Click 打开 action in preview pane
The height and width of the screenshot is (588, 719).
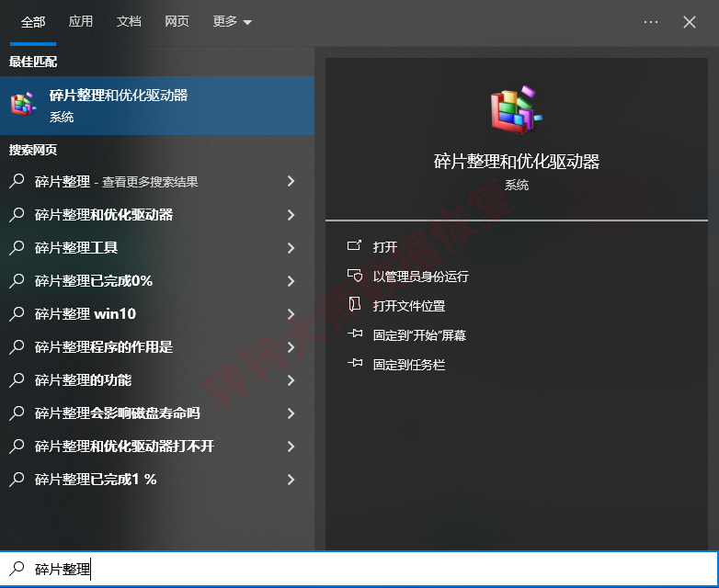tap(384, 247)
